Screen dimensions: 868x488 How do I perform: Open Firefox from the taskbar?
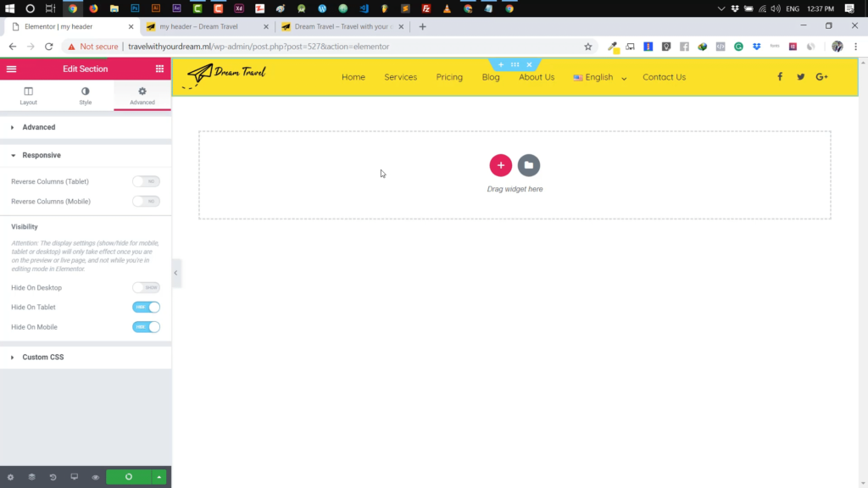point(93,8)
